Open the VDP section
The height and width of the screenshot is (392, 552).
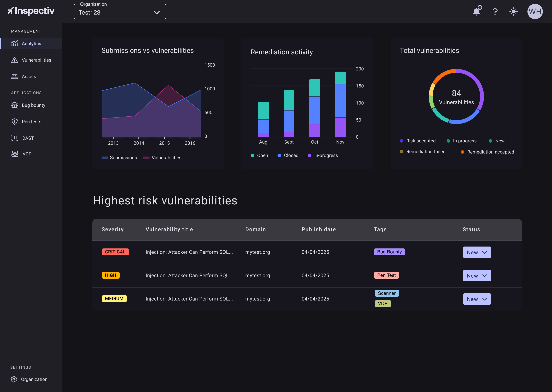(27, 154)
